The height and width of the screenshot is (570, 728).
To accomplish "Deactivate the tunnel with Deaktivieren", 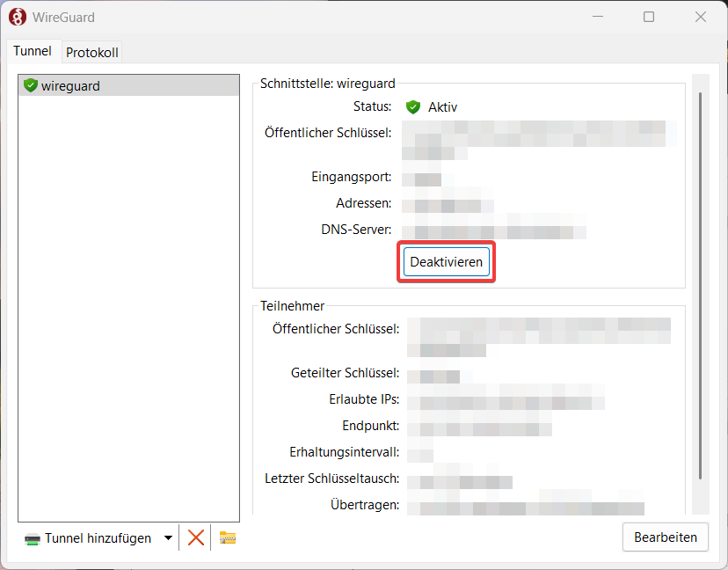I will coord(446,262).
